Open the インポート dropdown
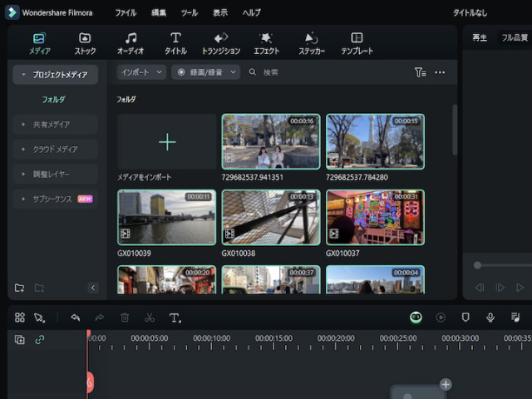The width and height of the screenshot is (532, 399). pyautogui.click(x=142, y=72)
